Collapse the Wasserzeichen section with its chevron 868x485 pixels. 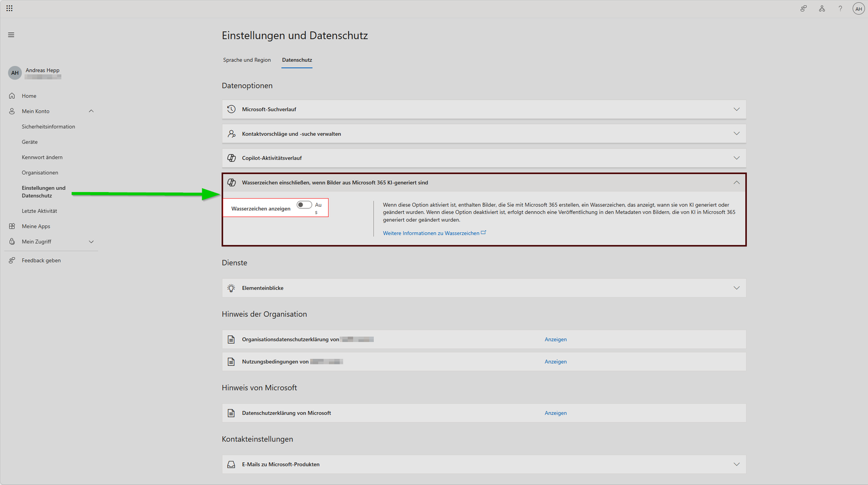[x=736, y=182]
